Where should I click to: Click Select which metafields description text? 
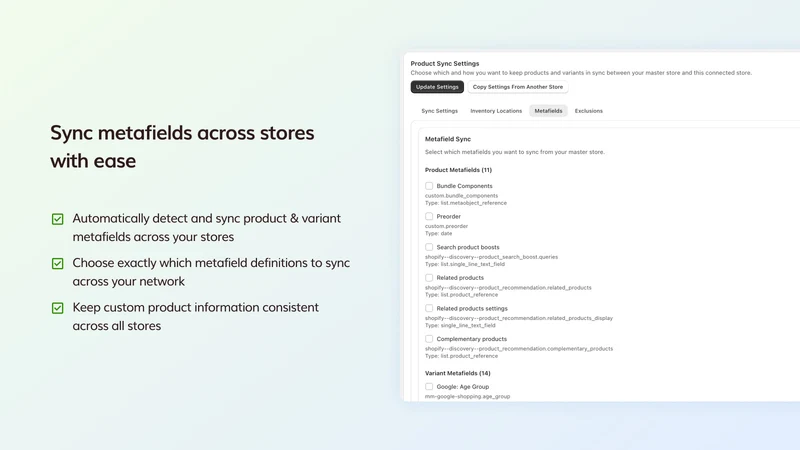point(514,152)
